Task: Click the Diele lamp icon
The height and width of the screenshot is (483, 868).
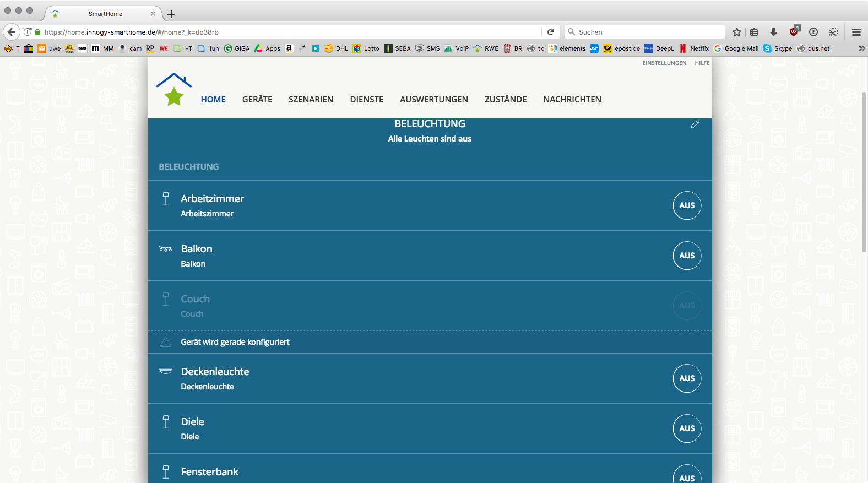Action: pyautogui.click(x=165, y=422)
